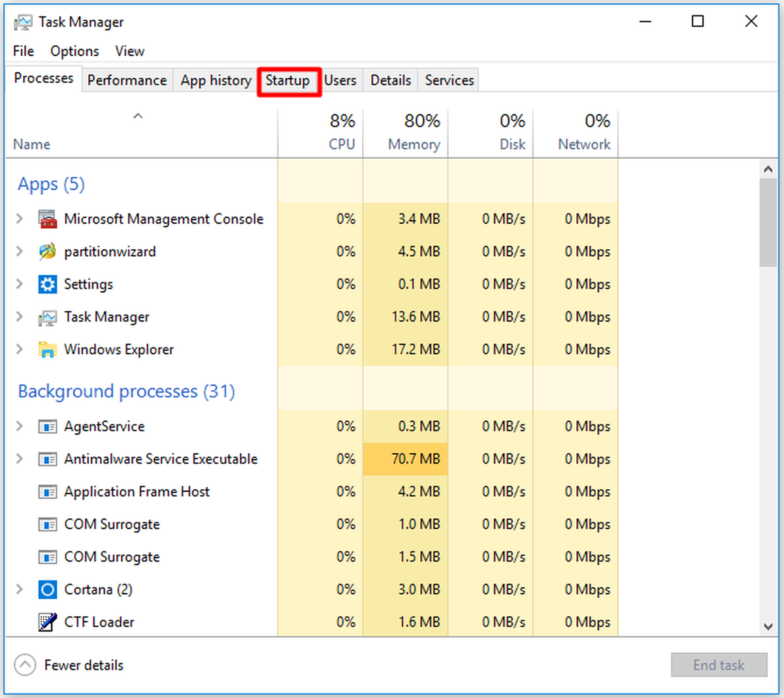
Task: Click the partitionwizard app icon
Action: [x=48, y=252]
